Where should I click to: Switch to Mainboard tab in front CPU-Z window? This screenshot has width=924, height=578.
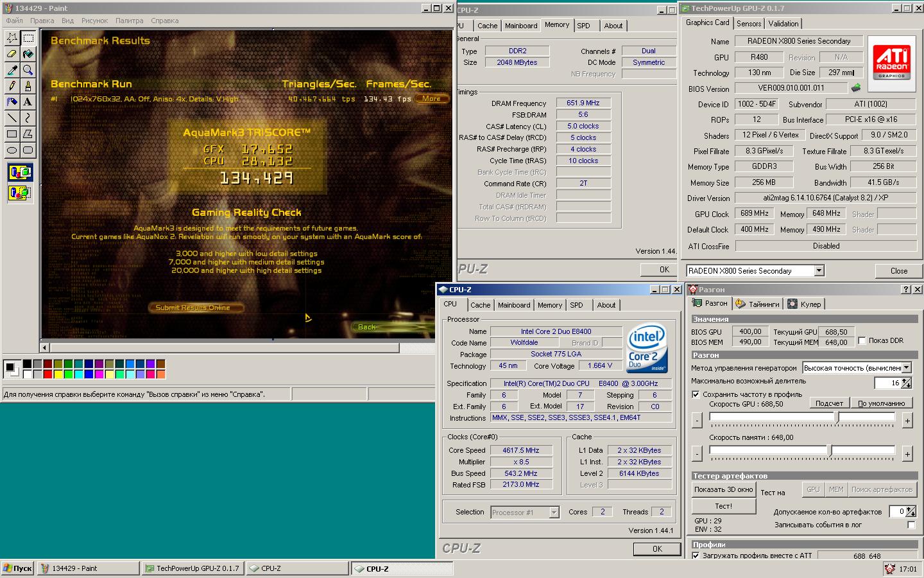(x=514, y=305)
